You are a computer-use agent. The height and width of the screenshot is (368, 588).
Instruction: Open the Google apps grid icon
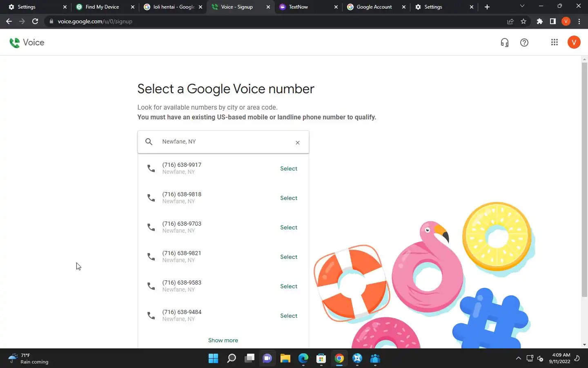[554, 42]
